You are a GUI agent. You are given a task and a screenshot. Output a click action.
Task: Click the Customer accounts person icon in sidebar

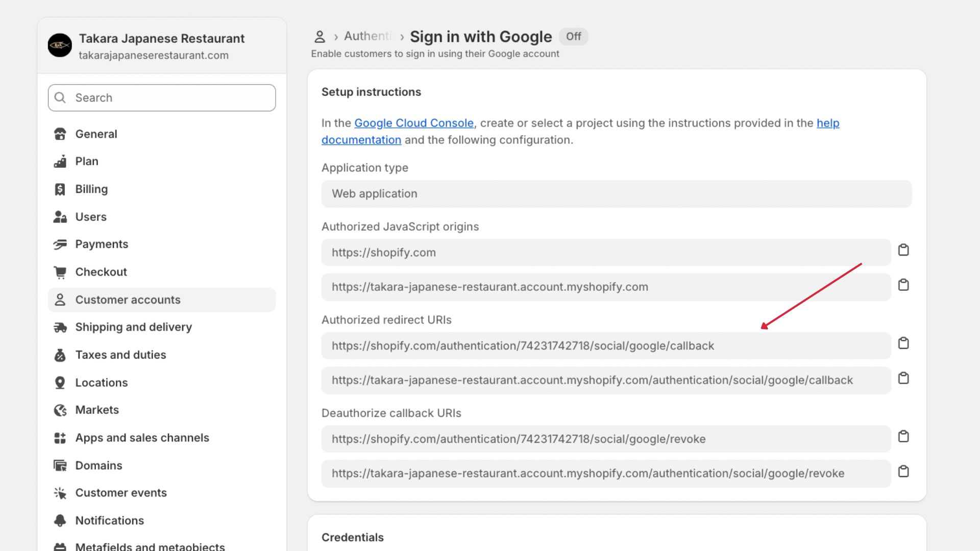pyautogui.click(x=60, y=300)
